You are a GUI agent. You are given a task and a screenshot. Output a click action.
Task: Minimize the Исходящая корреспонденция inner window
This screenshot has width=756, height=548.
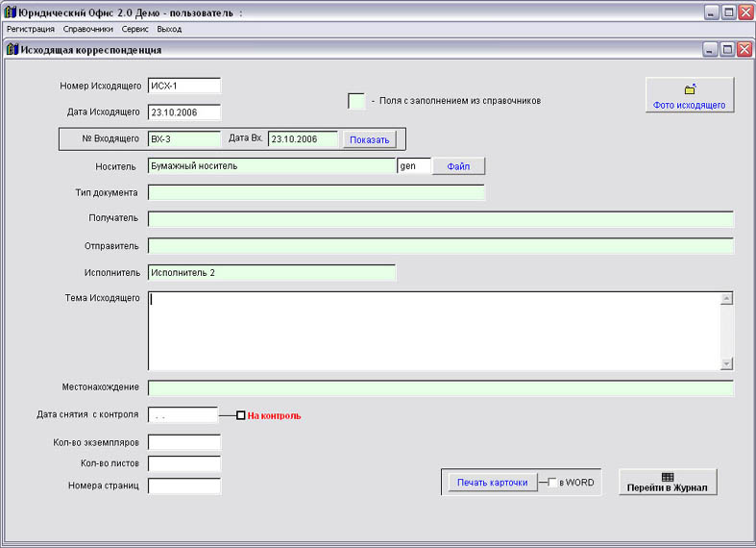pyautogui.click(x=710, y=49)
